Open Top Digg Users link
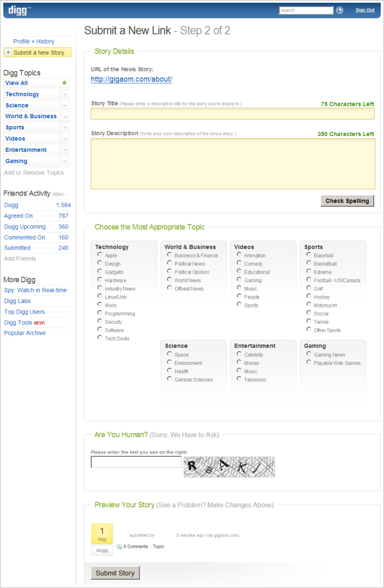 [25, 312]
